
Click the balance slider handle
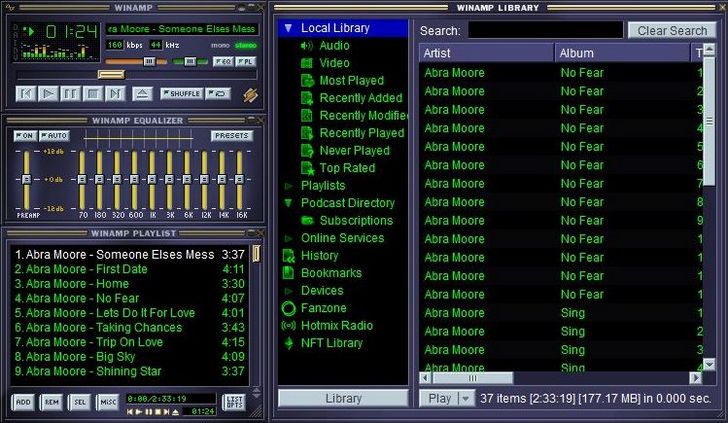click(190, 61)
